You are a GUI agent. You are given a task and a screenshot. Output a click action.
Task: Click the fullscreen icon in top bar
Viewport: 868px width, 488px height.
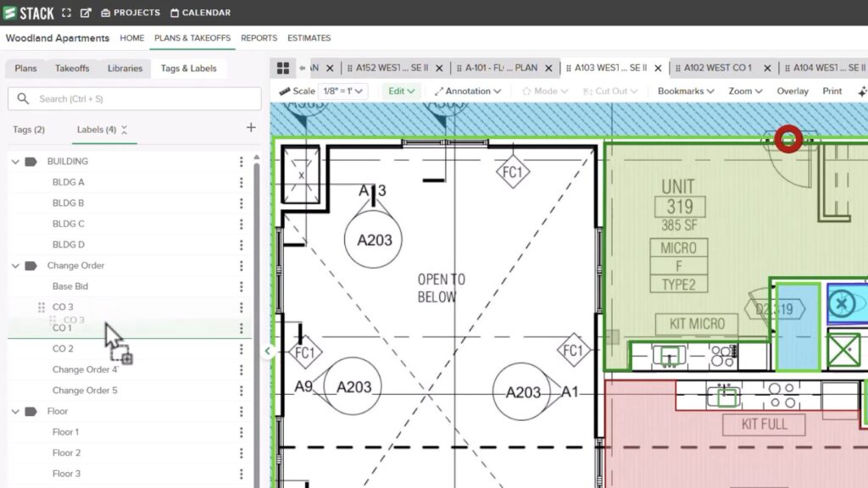[67, 13]
